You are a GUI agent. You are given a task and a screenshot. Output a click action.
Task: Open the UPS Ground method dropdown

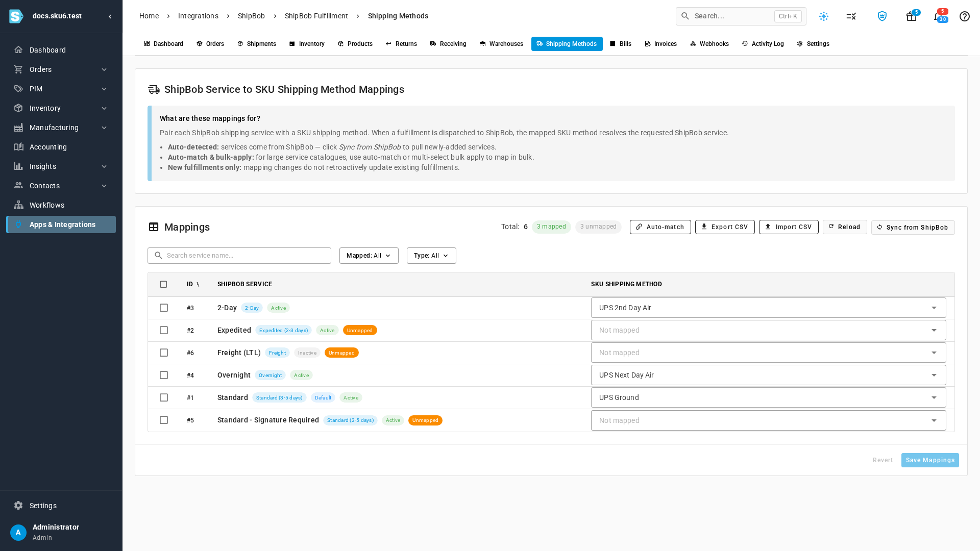point(768,397)
